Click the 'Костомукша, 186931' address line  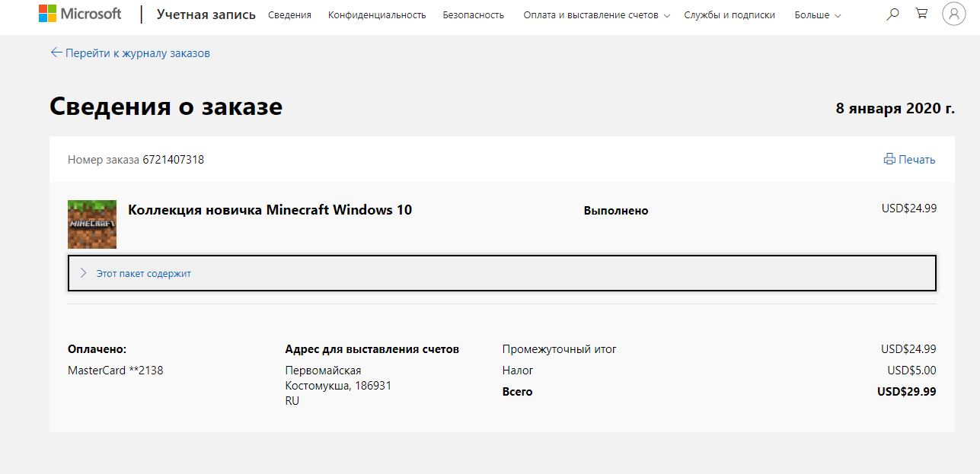(x=338, y=386)
